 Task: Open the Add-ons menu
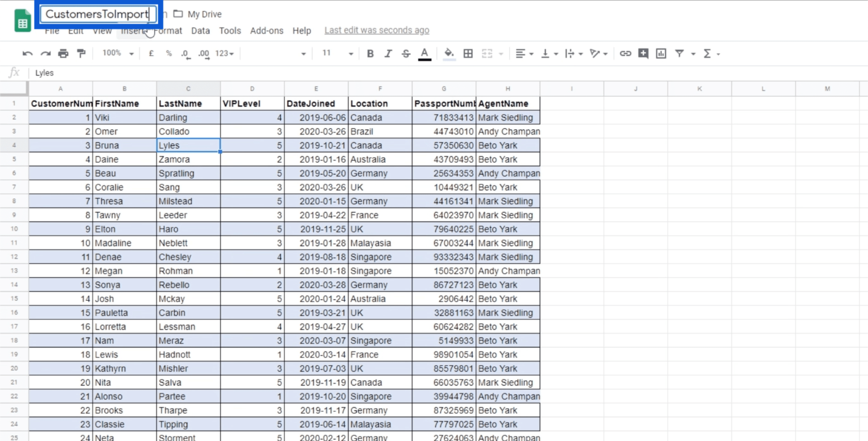coord(267,31)
